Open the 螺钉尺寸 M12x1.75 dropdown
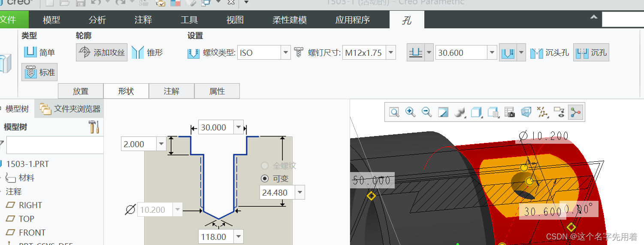The height and width of the screenshot is (245, 644). [390, 53]
